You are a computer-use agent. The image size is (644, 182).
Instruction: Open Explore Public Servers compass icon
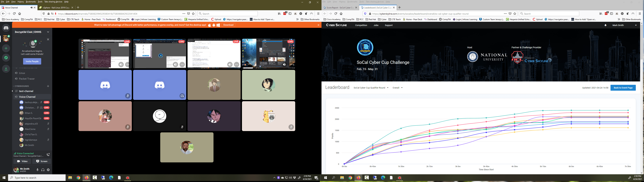(x=6, y=58)
